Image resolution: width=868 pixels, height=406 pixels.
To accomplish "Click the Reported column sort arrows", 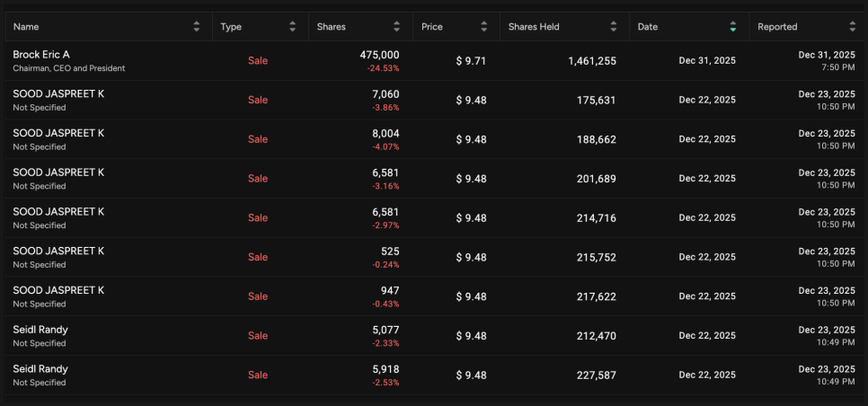I will [852, 27].
